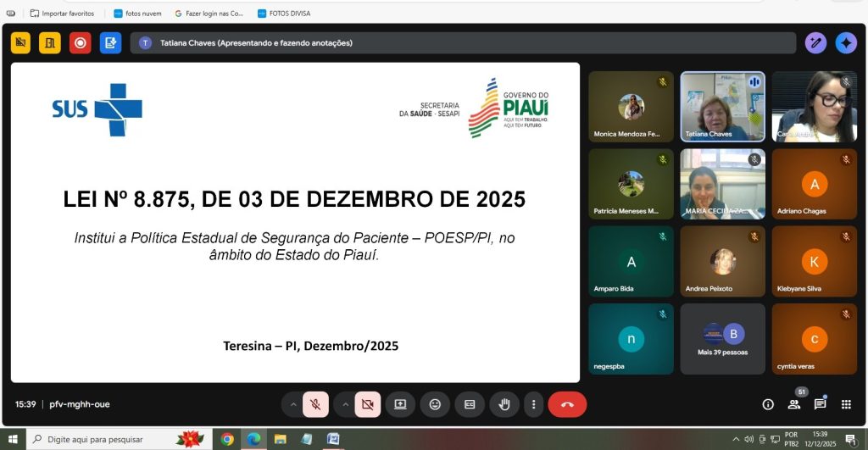The image size is (868, 450).
Task: Unmute the microphone in the call toolbar
Action: [315, 404]
